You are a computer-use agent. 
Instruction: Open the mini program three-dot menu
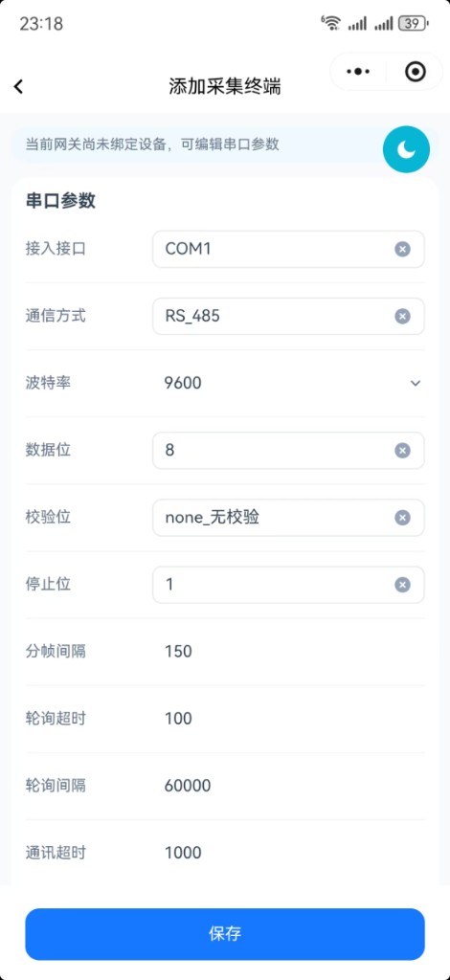(x=358, y=72)
